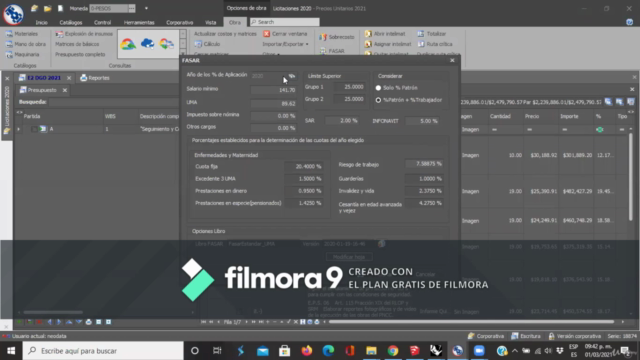
Task: Open the Control ribbon tab
Action: tap(102, 22)
